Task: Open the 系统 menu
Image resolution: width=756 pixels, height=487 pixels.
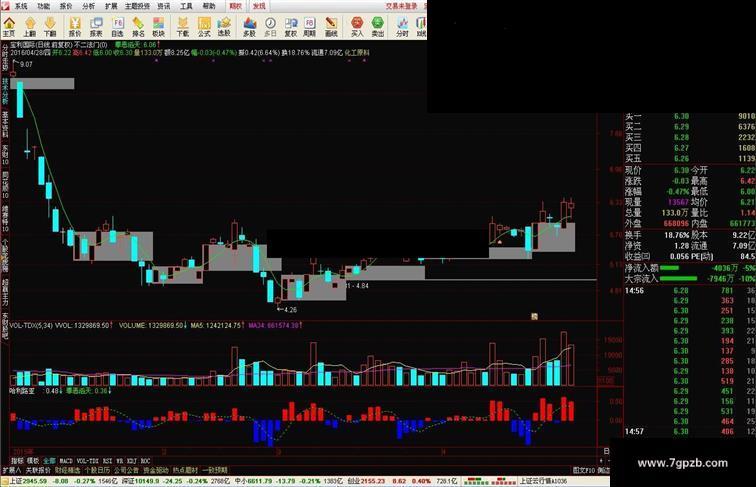Action: click(x=21, y=6)
